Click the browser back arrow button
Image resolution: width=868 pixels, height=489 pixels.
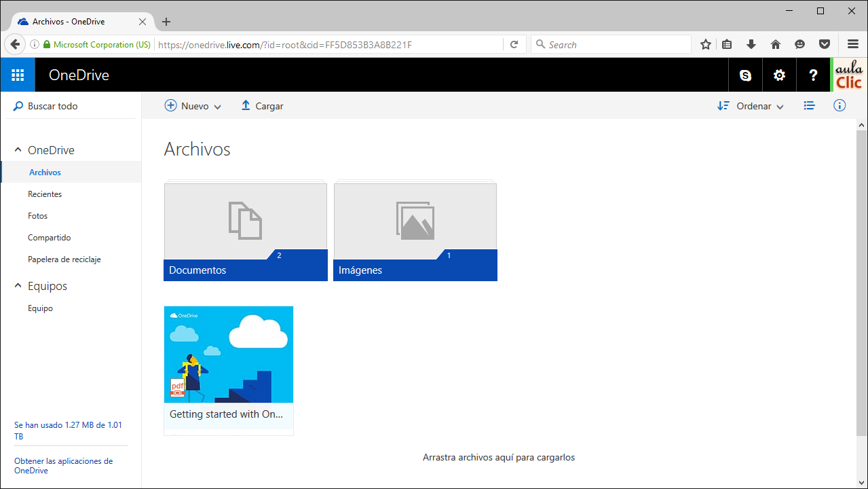[15, 44]
